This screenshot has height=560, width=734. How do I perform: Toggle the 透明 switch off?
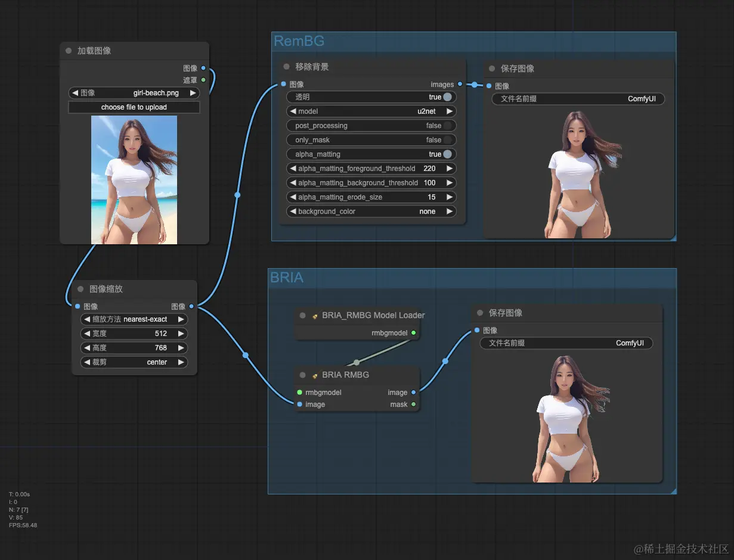click(x=447, y=97)
